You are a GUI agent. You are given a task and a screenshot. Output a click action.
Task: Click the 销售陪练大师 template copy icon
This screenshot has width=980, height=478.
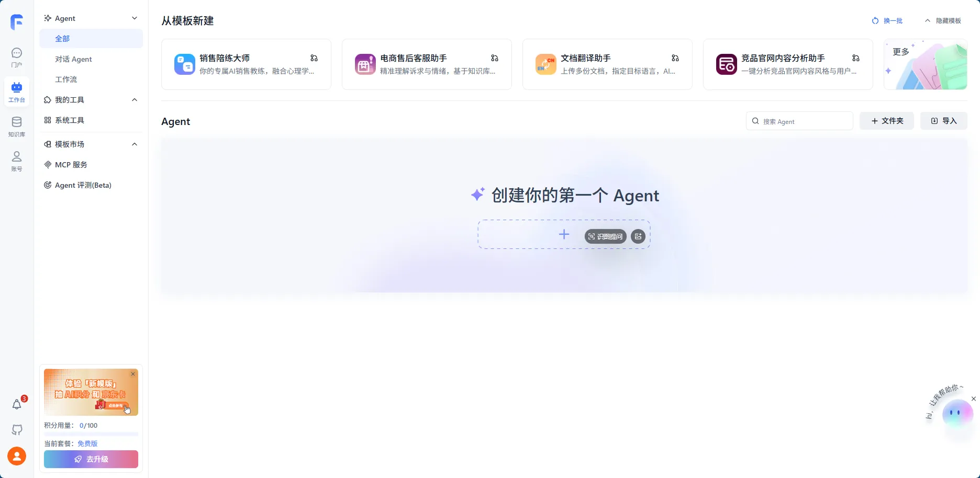tap(314, 58)
